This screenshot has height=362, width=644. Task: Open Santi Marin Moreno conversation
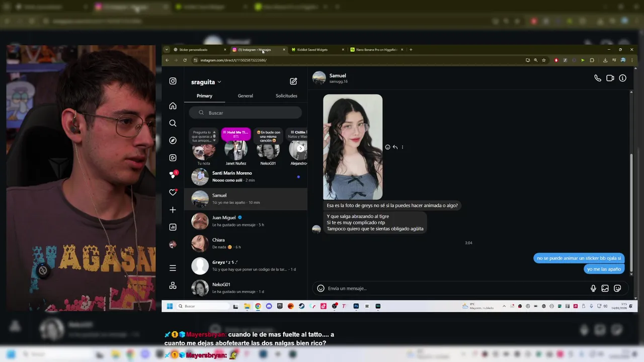point(246,176)
